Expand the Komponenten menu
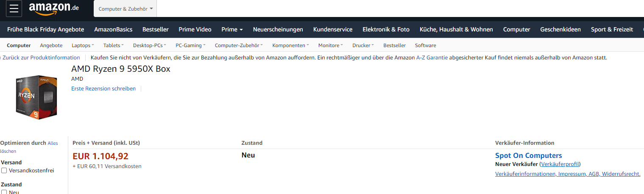Image resolution: width=644 pixels, height=194 pixels. coord(290,45)
